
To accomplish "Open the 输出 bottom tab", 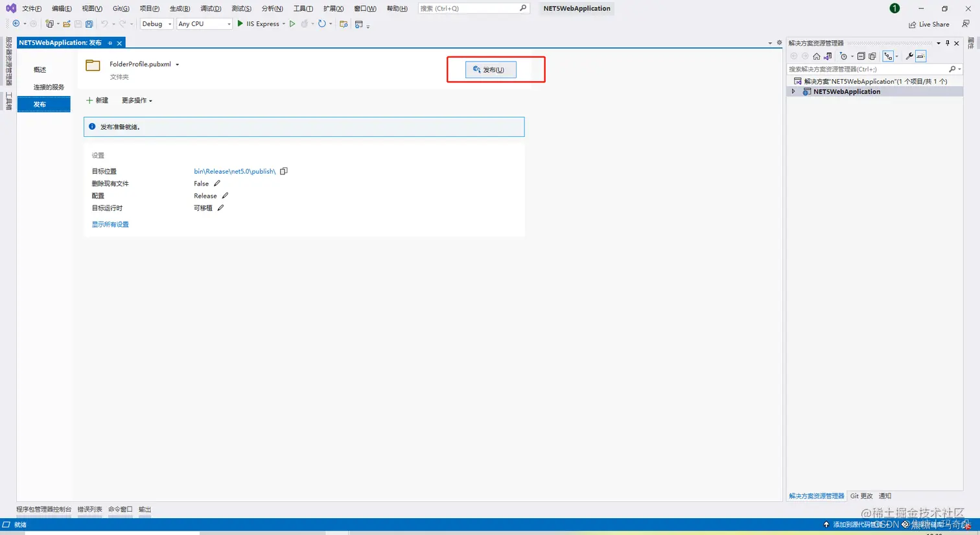I will (x=145, y=510).
